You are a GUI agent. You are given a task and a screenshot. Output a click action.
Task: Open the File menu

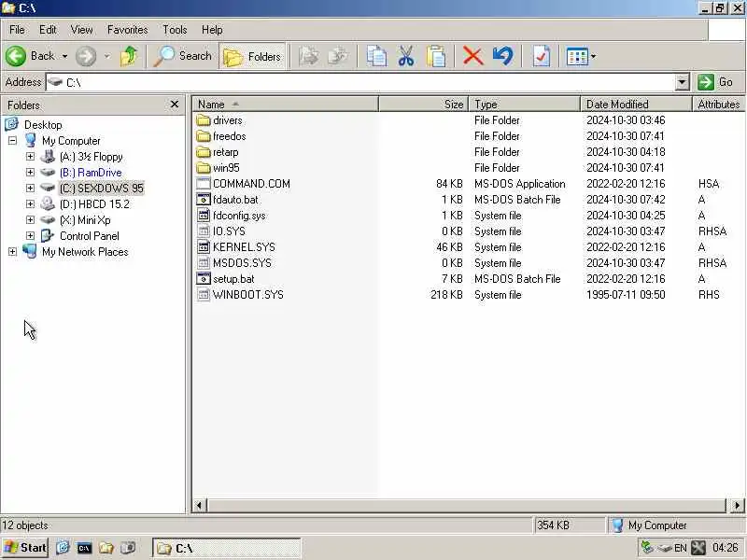17,30
